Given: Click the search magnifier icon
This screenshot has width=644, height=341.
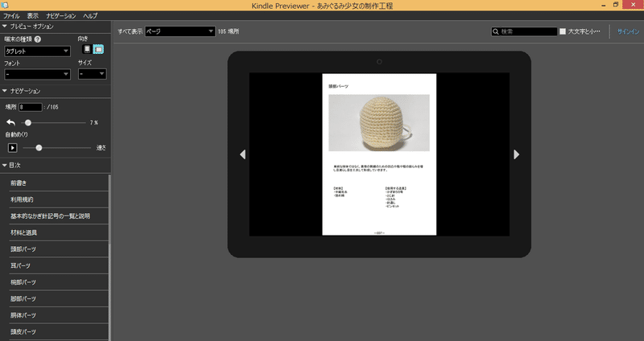Looking at the screenshot, I should pyautogui.click(x=496, y=31).
